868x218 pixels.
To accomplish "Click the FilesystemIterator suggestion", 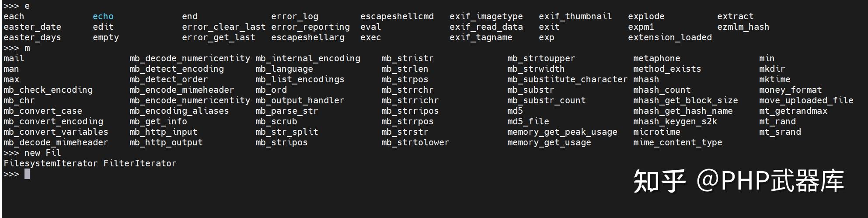I will click(x=50, y=164).
